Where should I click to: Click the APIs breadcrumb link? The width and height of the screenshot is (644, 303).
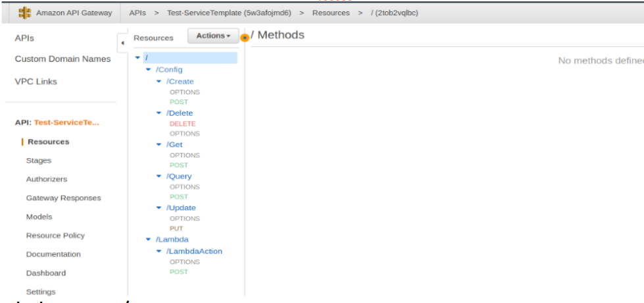click(137, 13)
